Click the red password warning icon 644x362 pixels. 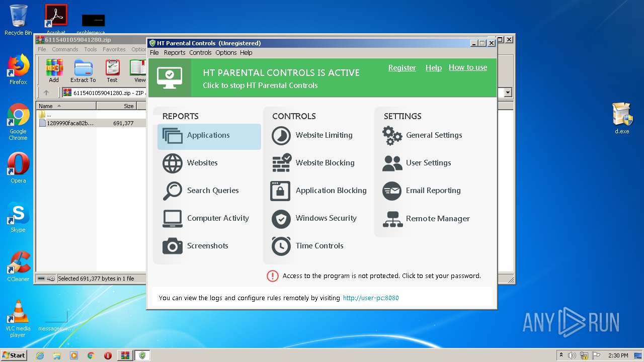click(272, 276)
